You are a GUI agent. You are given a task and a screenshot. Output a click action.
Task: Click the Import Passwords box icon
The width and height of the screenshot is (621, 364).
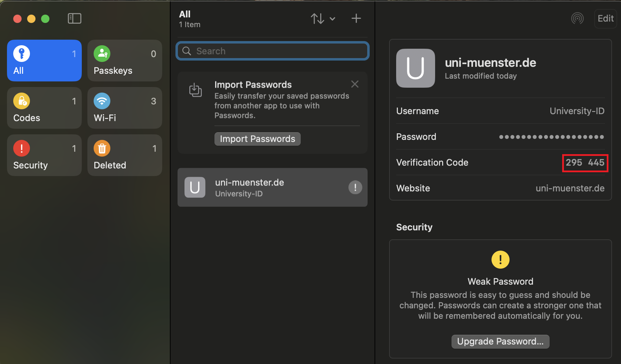point(195,90)
